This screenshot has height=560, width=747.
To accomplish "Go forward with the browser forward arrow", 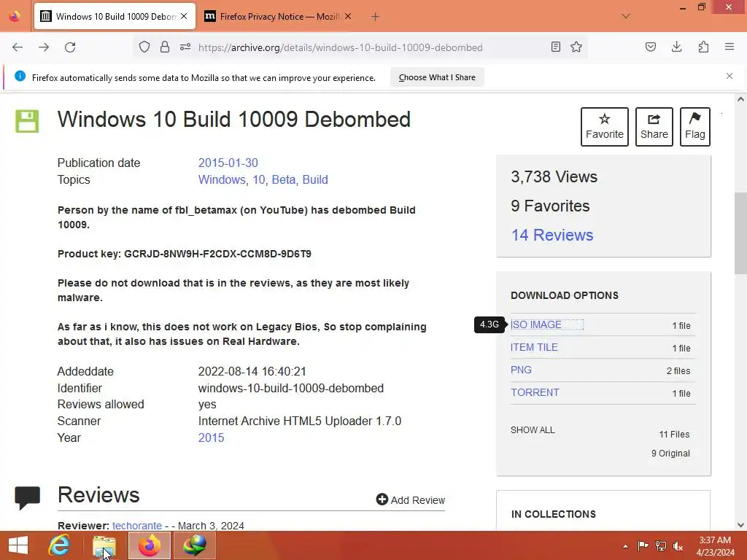I will click(44, 47).
